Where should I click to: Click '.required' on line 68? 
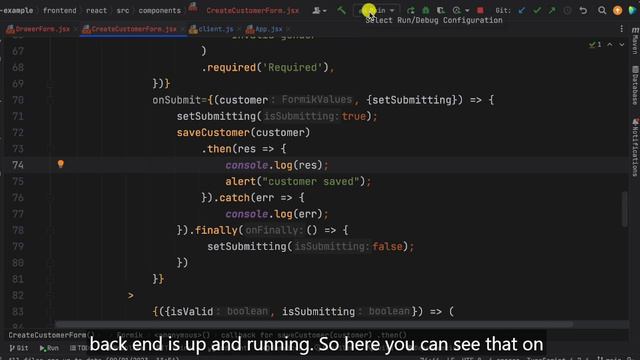point(228,67)
